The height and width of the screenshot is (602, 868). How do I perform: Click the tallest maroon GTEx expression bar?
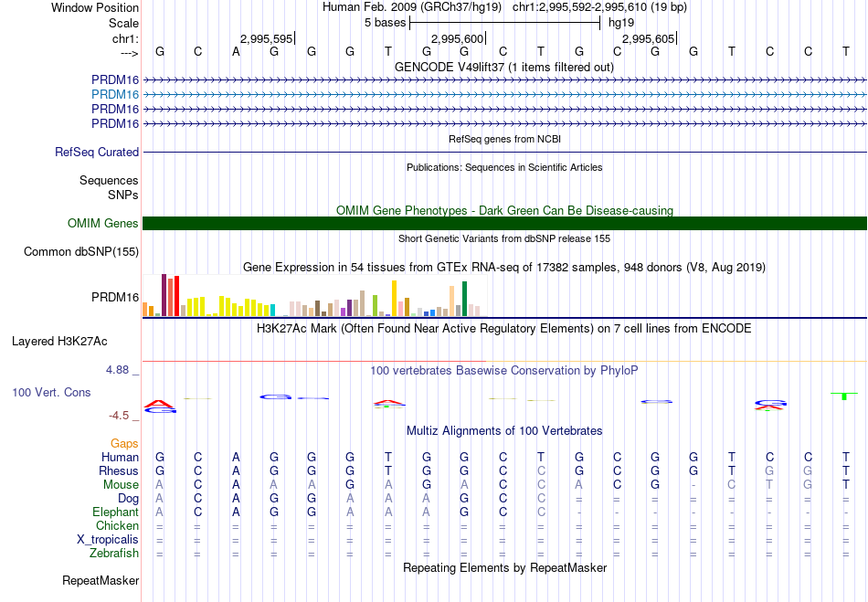[164, 295]
